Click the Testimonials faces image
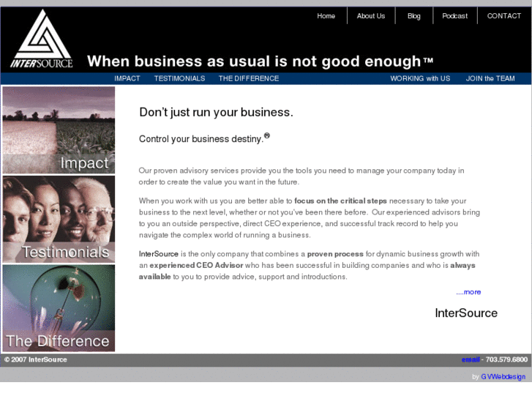 point(59,220)
